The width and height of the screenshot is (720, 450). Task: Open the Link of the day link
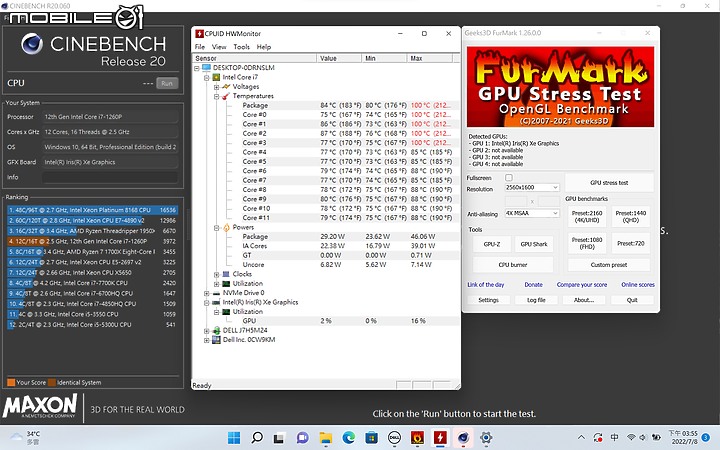486,285
